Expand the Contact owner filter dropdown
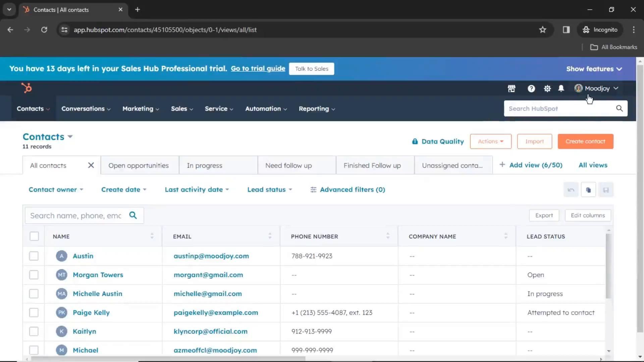The width and height of the screenshot is (644, 362). (56, 190)
